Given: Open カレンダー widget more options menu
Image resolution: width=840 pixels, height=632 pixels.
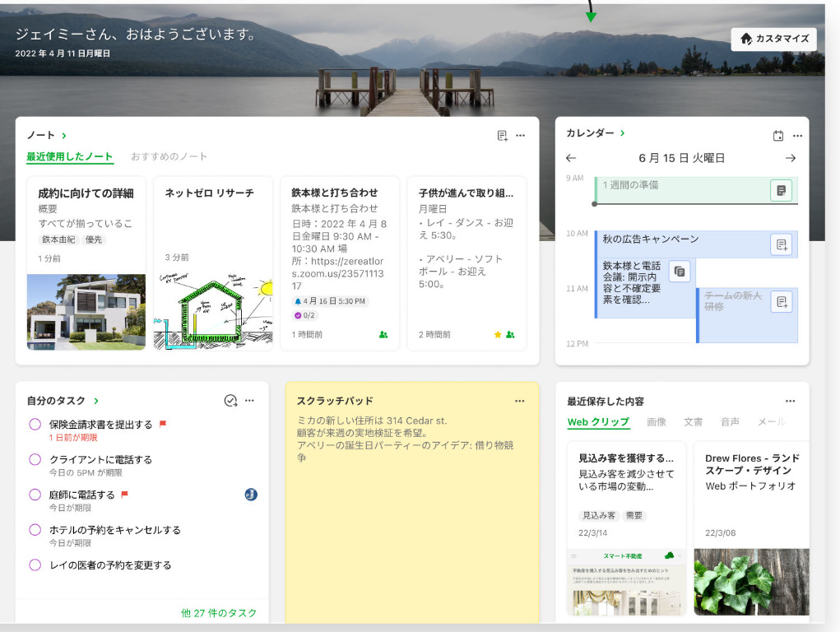Looking at the screenshot, I should (797, 136).
